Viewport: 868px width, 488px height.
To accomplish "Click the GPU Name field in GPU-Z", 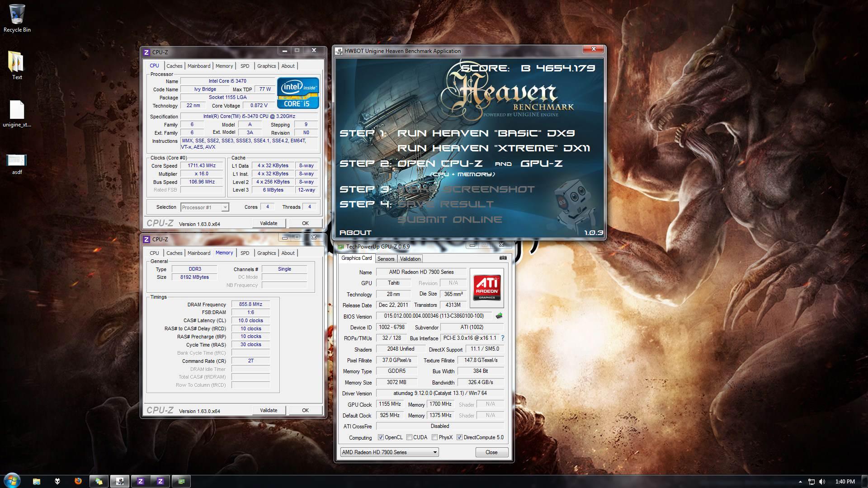I will [x=421, y=272].
